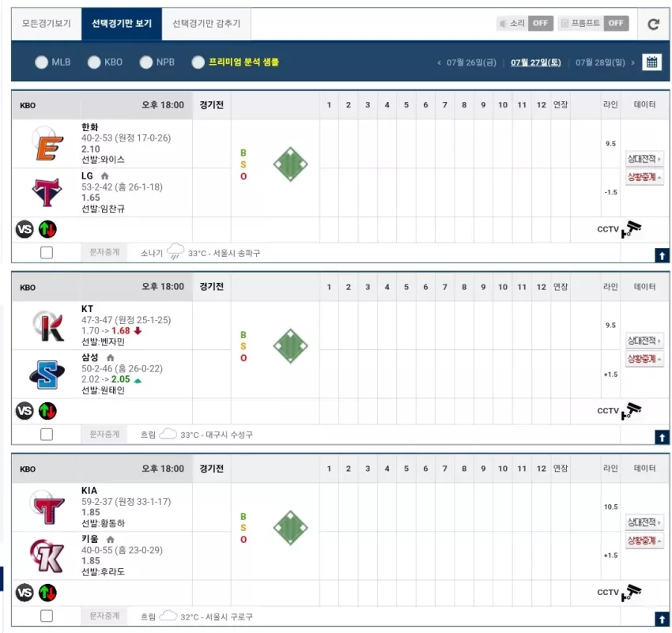
Task: Click rain shower weather icon for Songpa-gu
Action: click(175, 252)
